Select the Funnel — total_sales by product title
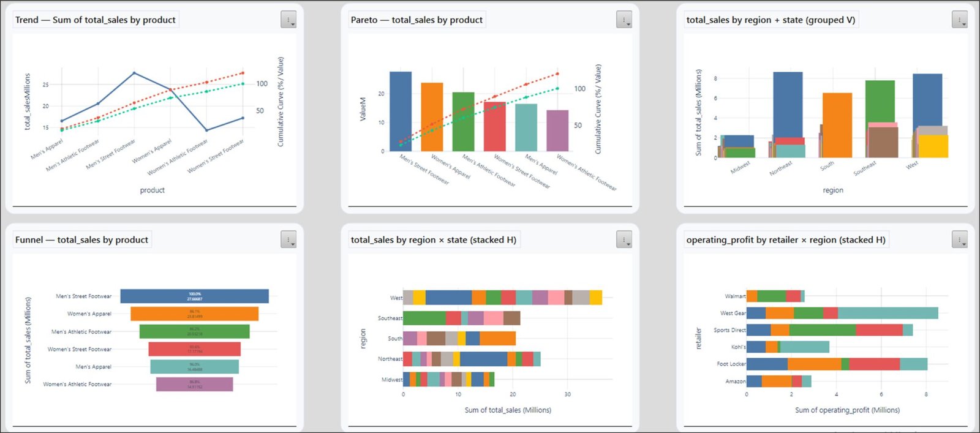The image size is (980, 433). (82, 239)
